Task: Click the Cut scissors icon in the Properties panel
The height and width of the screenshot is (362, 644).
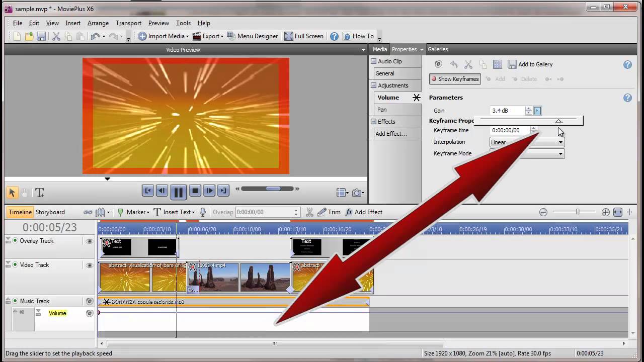Action: tap(468, 64)
